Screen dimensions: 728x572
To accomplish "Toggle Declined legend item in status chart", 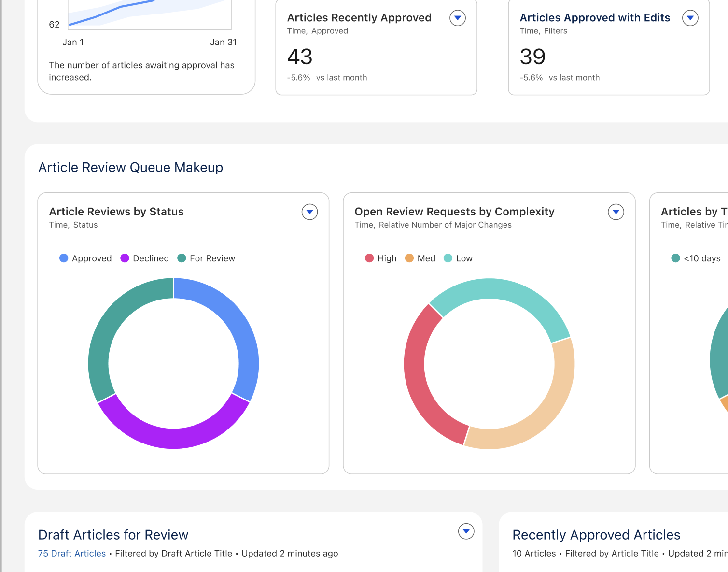I will [x=145, y=258].
